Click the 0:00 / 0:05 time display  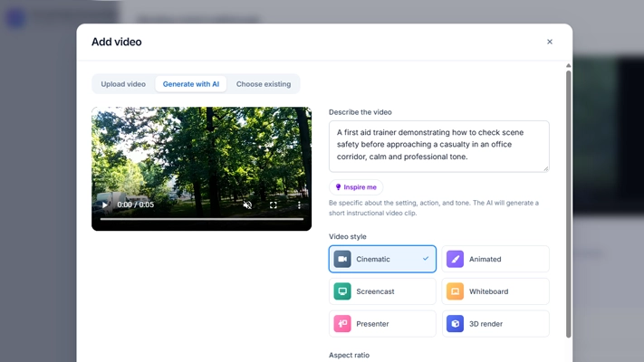click(136, 205)
